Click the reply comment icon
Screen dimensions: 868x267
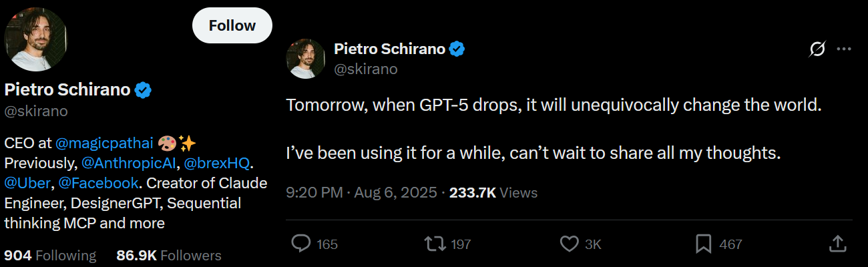pos(302,244)
